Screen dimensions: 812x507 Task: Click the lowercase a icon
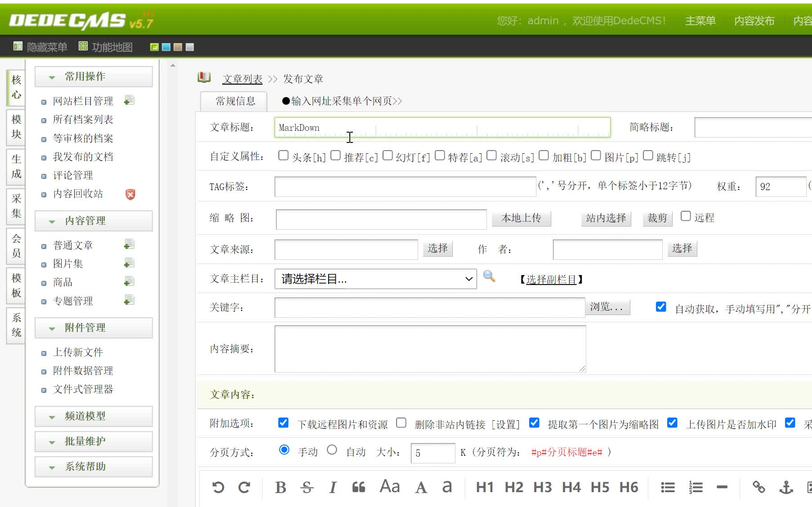pos(447,486)
